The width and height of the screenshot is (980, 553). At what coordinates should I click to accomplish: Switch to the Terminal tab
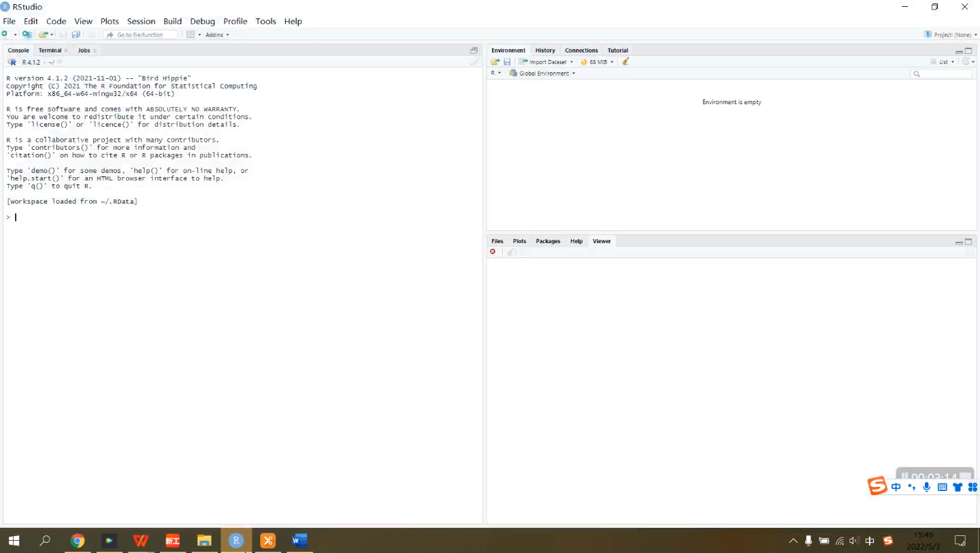[x=50, y=50]
